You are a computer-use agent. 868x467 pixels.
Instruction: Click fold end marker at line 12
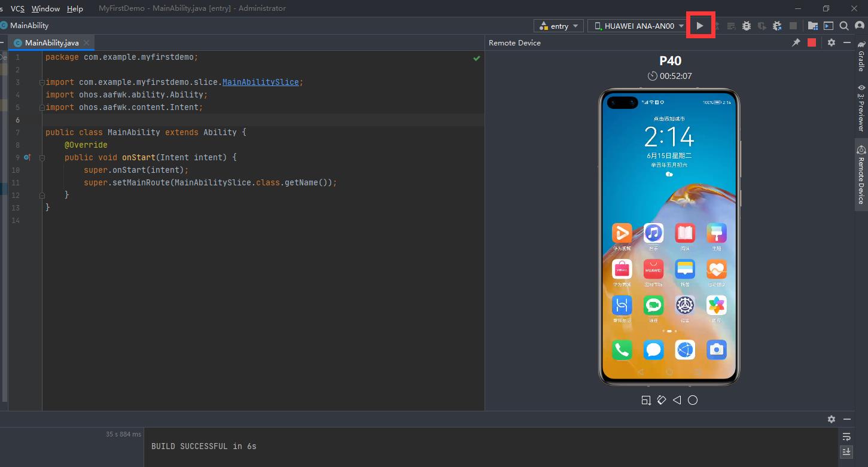point(42,195)
